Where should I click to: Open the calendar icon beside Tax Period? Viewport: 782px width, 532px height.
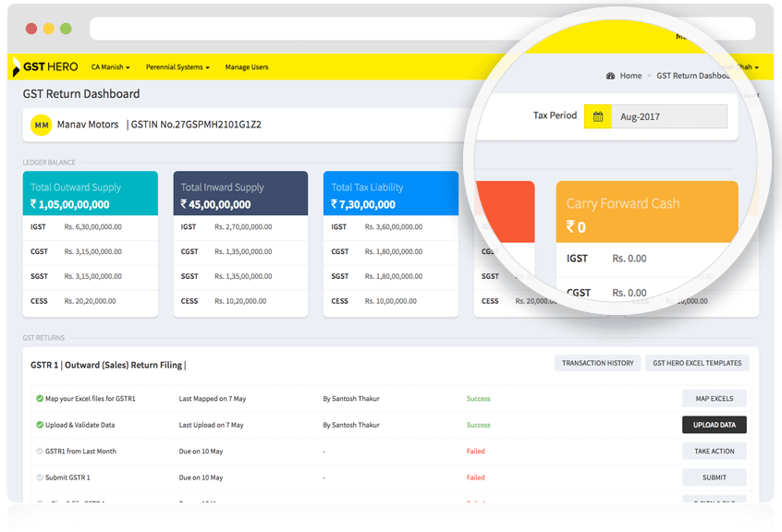(x=598, y=116)
